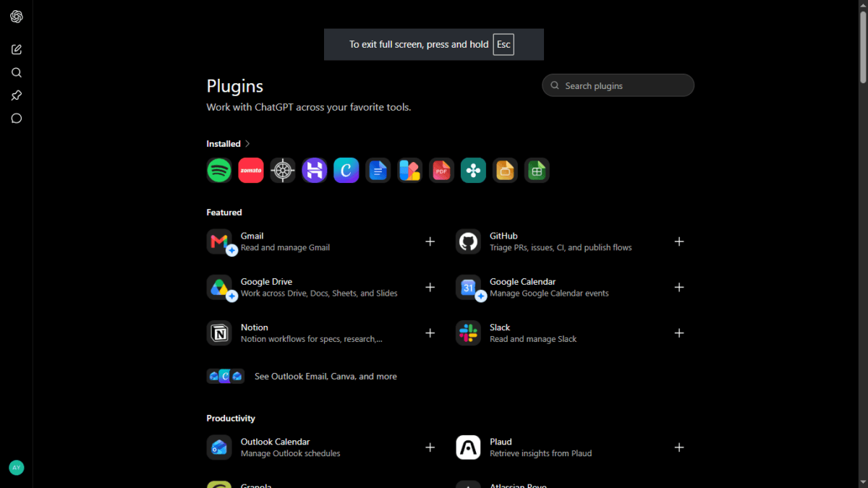Add the Google Calendar plugin with plus
Image resolution: width=868 pixels, height=488 pixels.
pos(679,287)
